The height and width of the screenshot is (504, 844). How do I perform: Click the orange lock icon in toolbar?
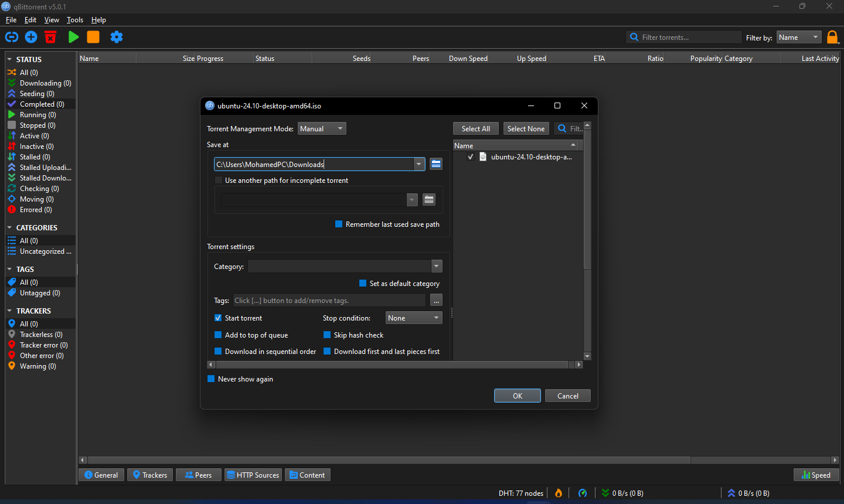833,37
